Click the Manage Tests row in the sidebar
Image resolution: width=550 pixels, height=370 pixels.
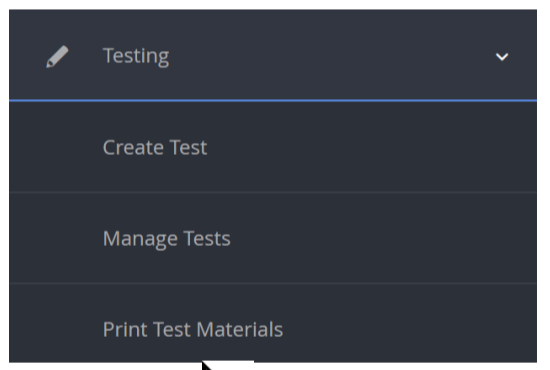[273, 238]
